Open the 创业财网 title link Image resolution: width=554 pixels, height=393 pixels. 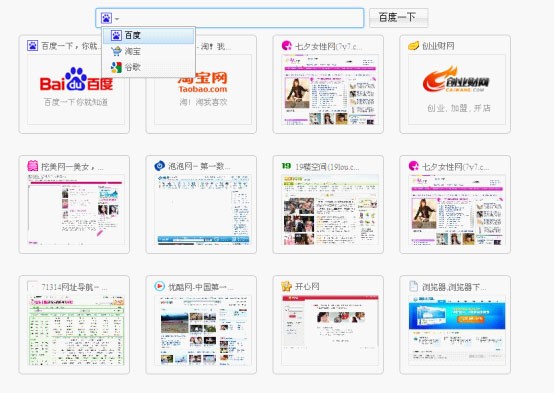click(438, 46)
